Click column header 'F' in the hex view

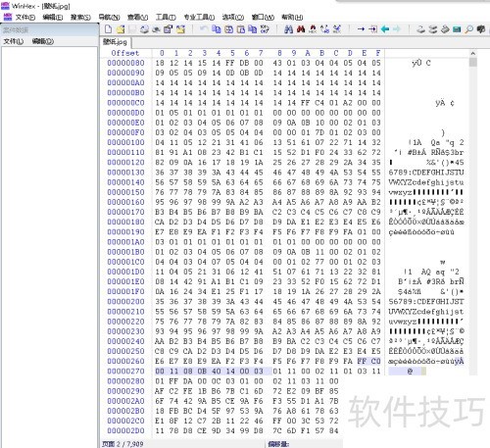[378, 53]
